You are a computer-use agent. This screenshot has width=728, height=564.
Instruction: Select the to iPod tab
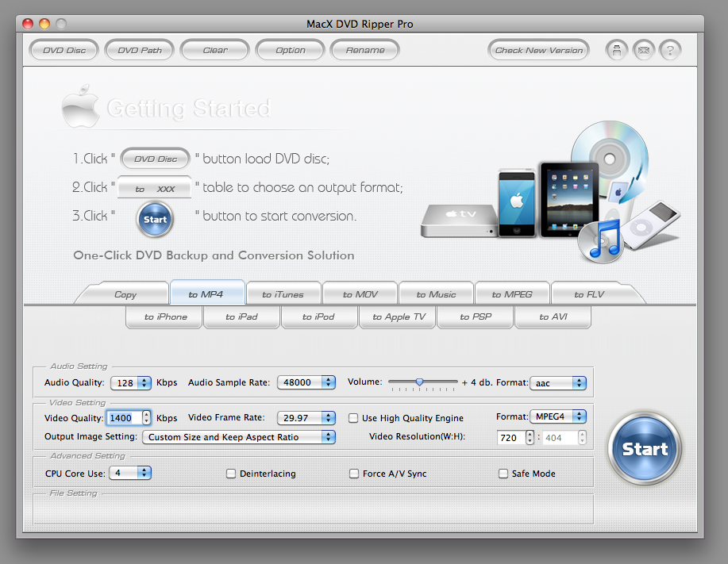(x=318, y=317)
